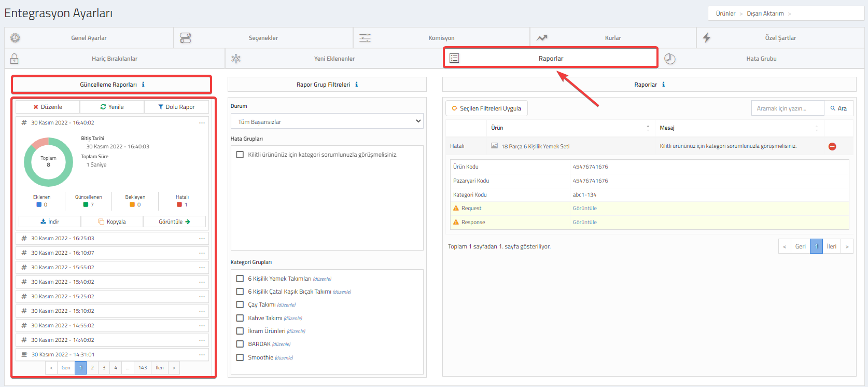Check the 6 Kişilik Yemek Takımları category
The width and height of the screenshot is (868, 387).
(x=240, y=279)
